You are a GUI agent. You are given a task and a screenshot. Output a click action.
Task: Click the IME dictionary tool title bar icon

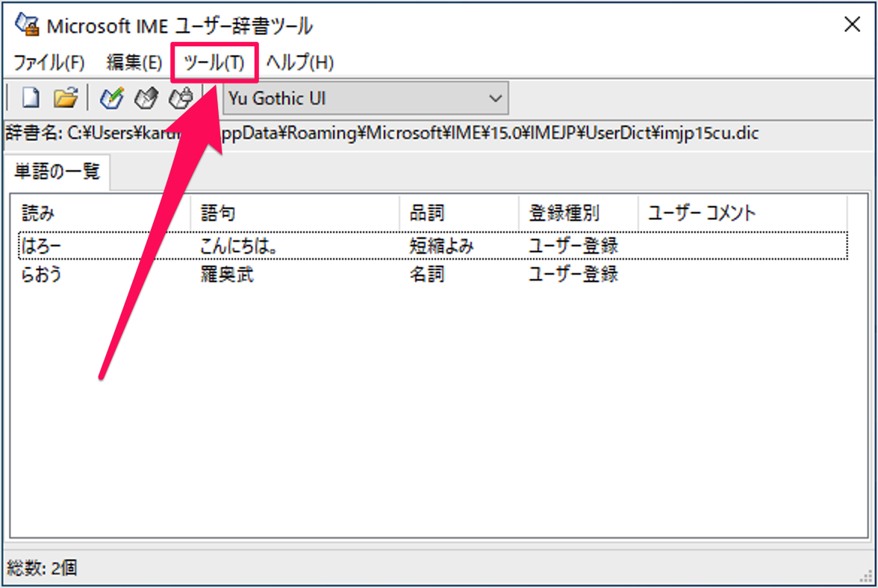[x=25, y=23]
